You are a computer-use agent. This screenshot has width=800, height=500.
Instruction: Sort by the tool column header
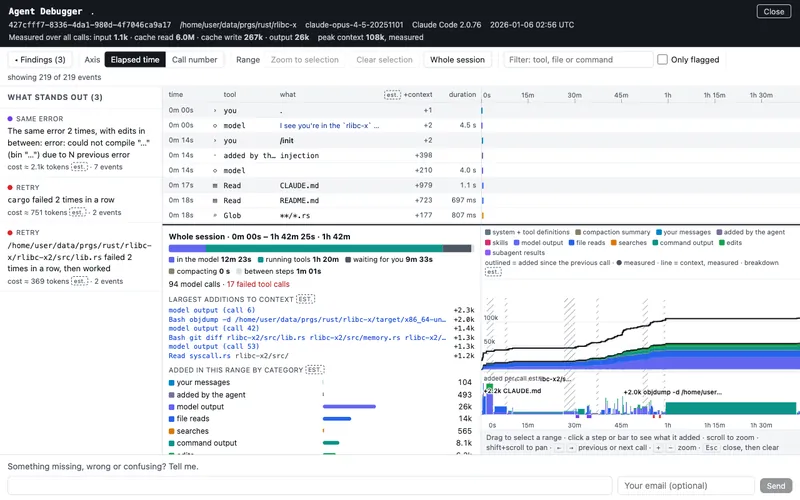click(230, 94)
